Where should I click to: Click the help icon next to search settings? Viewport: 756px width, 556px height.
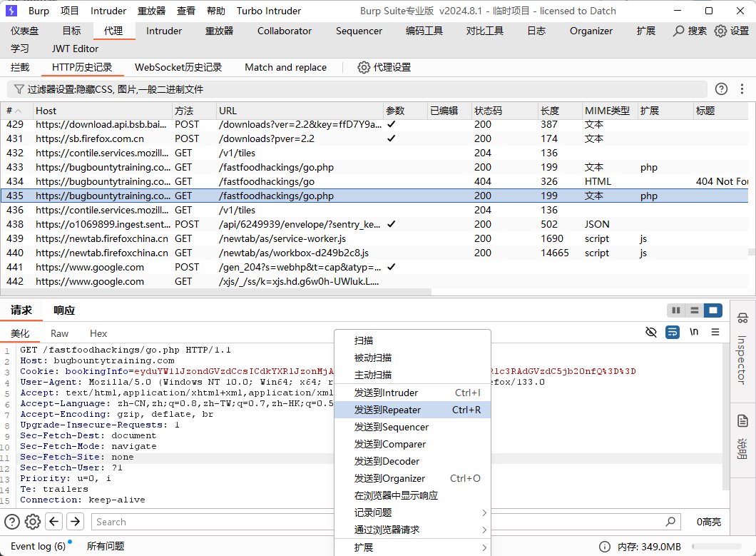(12, 522)
